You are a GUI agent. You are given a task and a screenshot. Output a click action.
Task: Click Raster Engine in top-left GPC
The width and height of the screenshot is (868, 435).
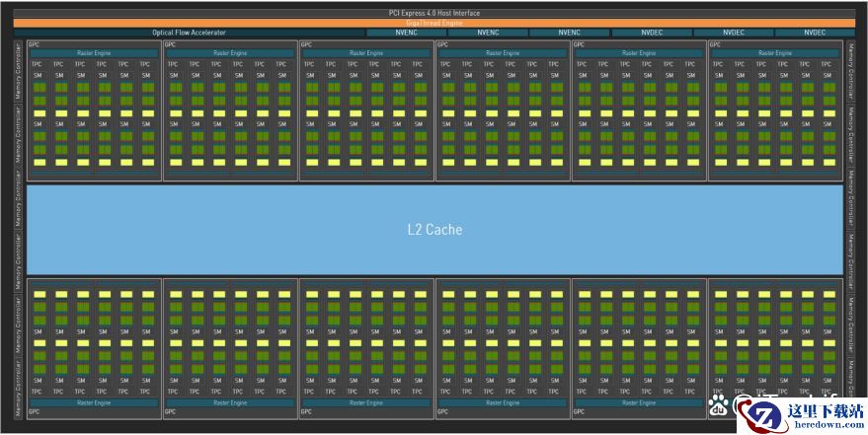coord(94,53)
